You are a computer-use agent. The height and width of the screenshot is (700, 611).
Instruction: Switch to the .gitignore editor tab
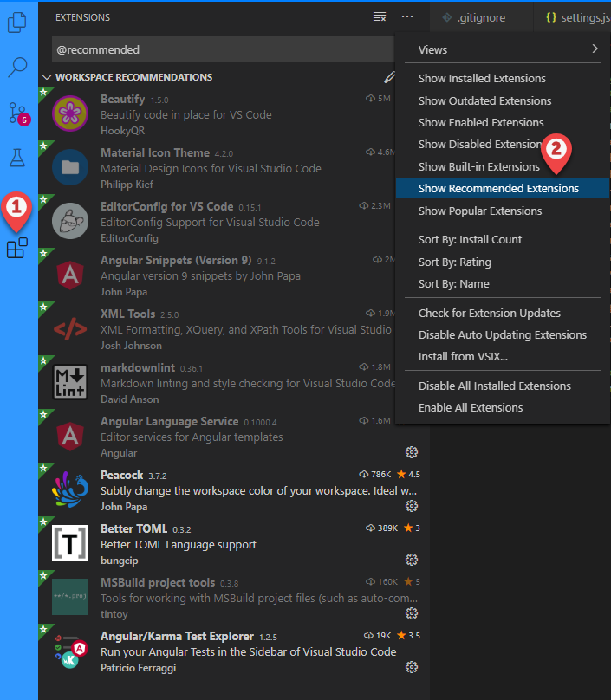coord(482,17)
